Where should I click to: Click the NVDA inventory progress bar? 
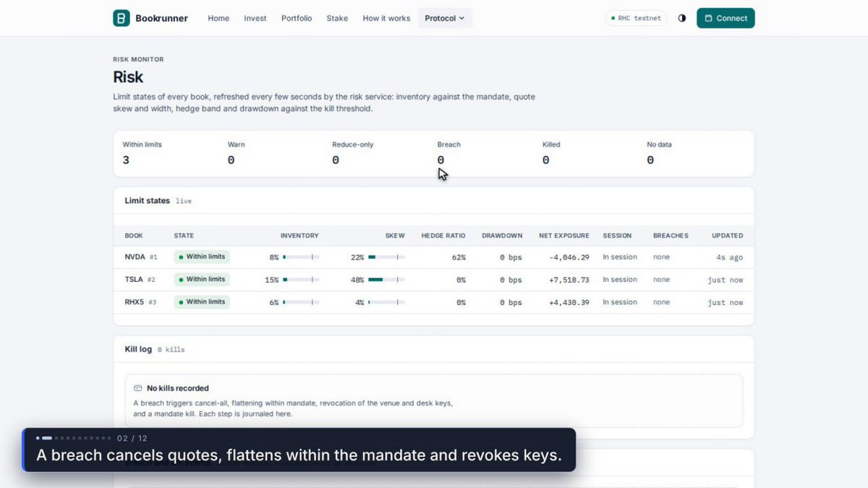pos(301,257)
